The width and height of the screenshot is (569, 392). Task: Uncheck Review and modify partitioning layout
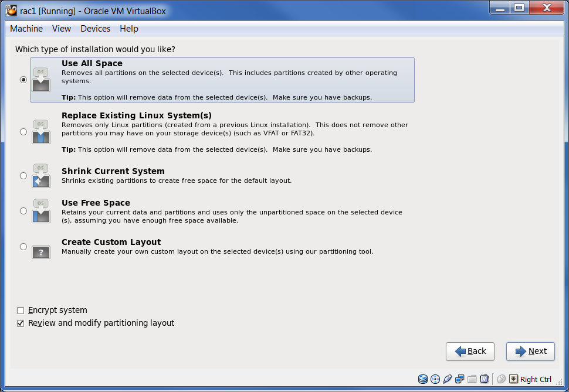(x=21, y=323)
